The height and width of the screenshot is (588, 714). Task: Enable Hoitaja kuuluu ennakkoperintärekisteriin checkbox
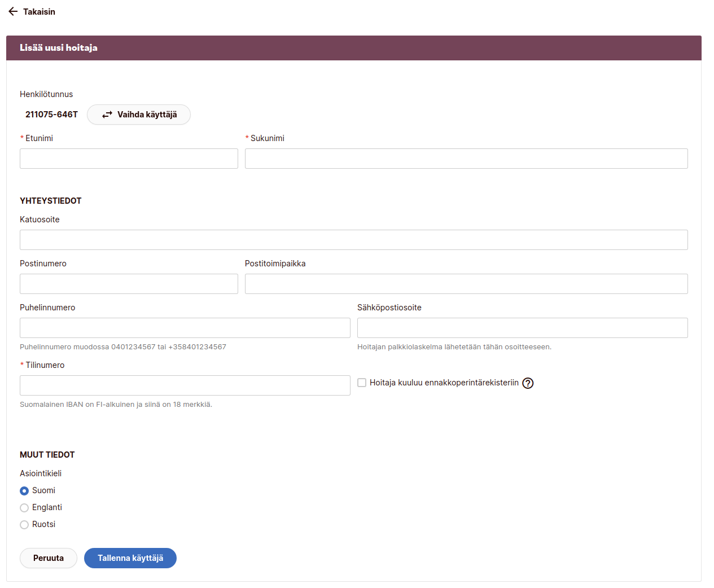(362, 383)
